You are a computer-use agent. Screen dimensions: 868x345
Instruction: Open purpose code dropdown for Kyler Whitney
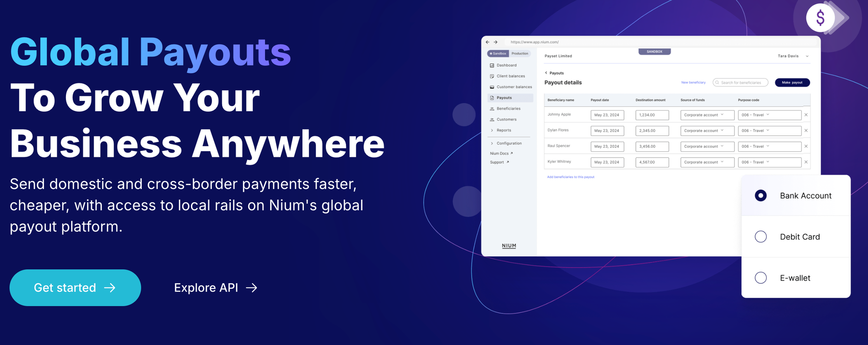tap(769, 162)
